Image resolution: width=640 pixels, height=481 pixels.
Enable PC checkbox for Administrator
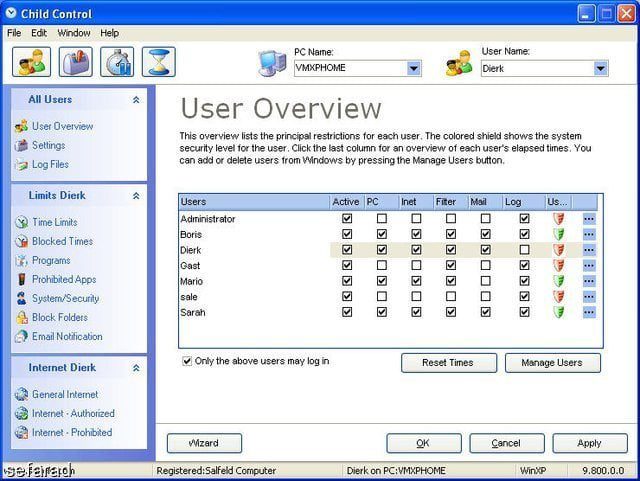(381, 218)
